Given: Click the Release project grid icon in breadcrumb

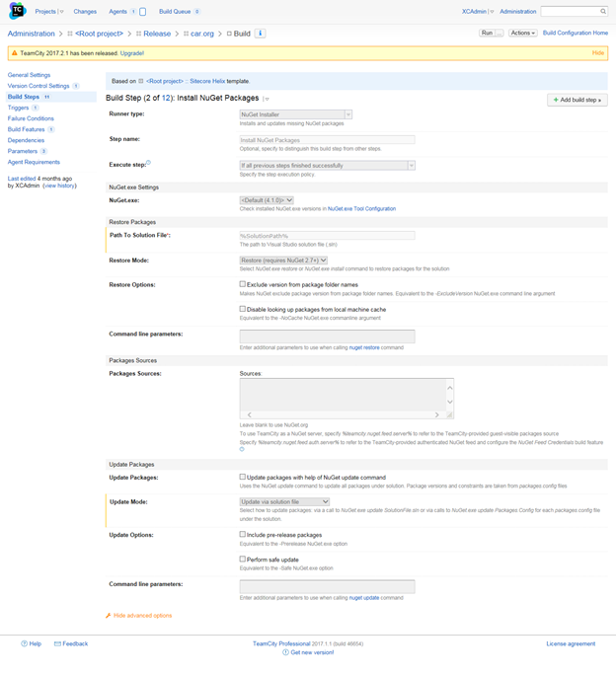Looking at the screenshot, I should (138, 34).
